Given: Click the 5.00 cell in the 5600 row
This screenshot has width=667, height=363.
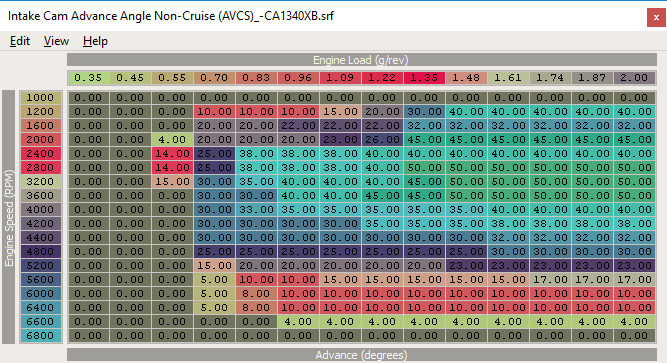Looking at the screenshot, I should 214,280.
